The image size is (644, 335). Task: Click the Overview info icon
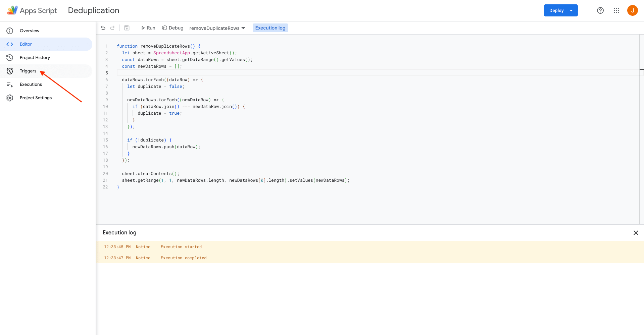pyautogui.click(x=10, y=31)
